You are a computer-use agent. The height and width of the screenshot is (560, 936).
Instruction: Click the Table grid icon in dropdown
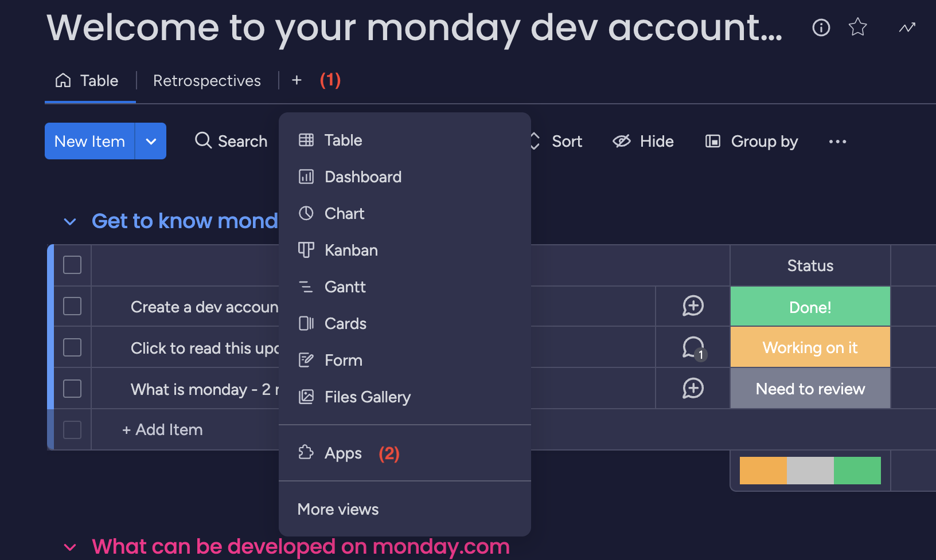[306, 140]
